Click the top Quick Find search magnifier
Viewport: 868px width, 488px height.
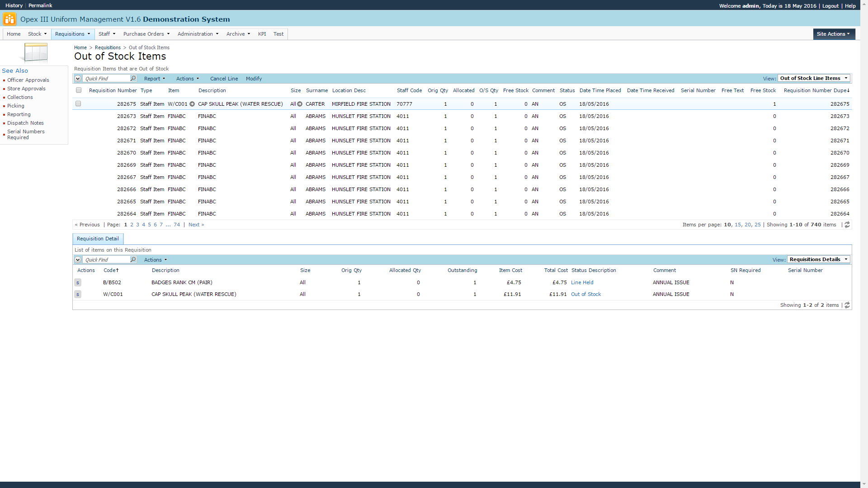(133, 79)
